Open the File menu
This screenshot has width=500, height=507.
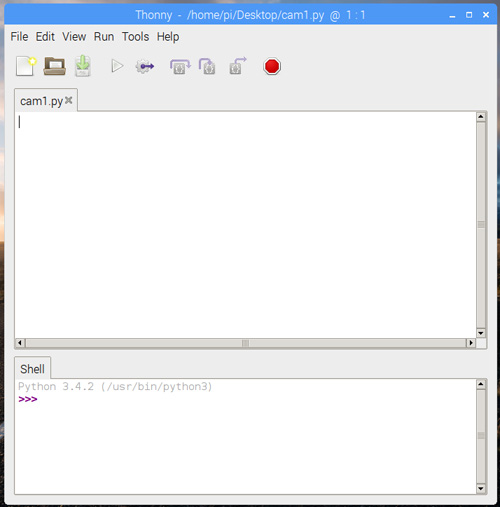coord(19,37)
